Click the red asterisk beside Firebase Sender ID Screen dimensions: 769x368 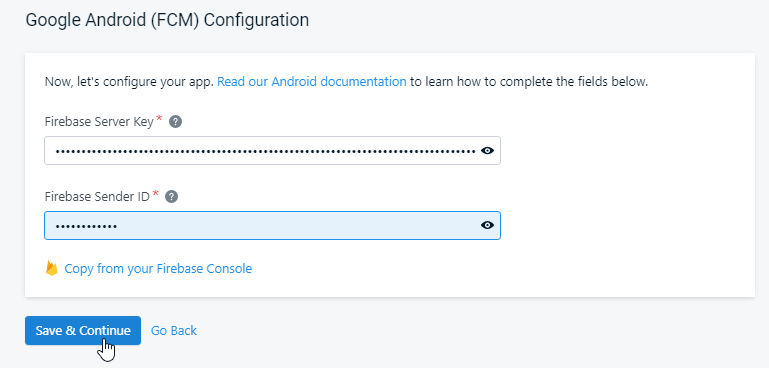155,194
